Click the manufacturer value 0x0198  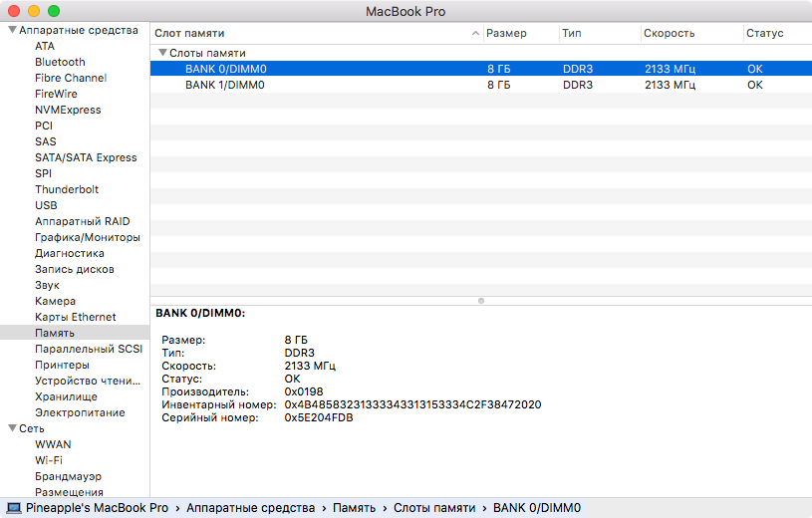pos(304,391)
